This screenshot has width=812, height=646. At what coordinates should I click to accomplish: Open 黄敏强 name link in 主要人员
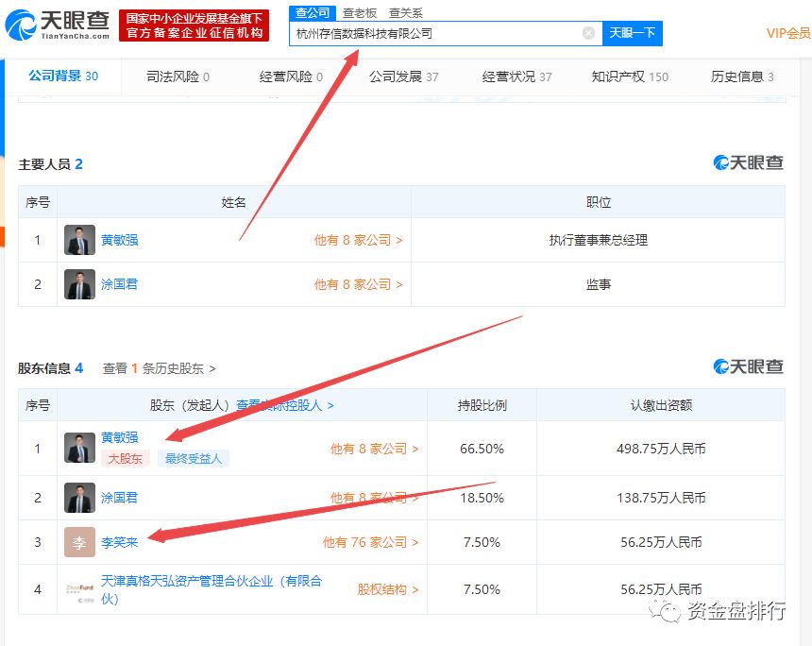(x=119, y=240)
